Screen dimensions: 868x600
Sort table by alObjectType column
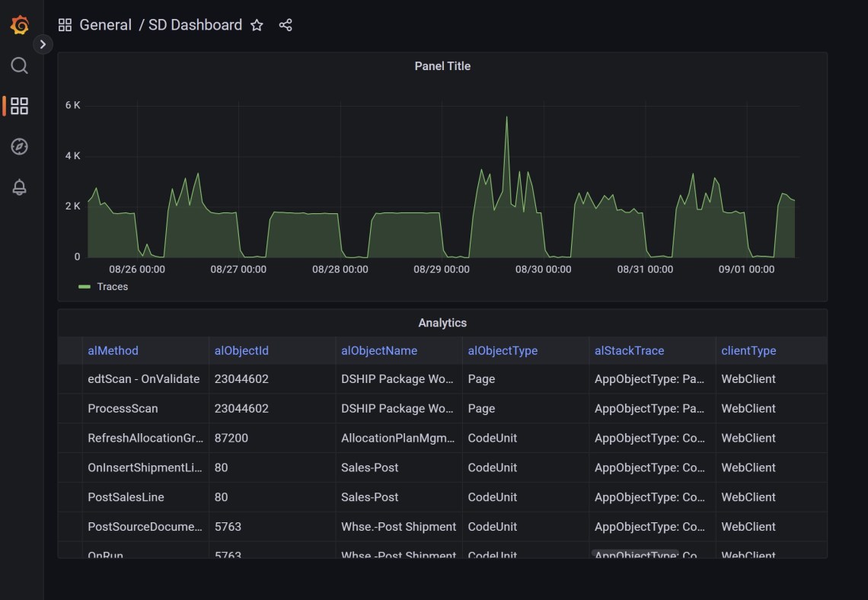[503, 350]
